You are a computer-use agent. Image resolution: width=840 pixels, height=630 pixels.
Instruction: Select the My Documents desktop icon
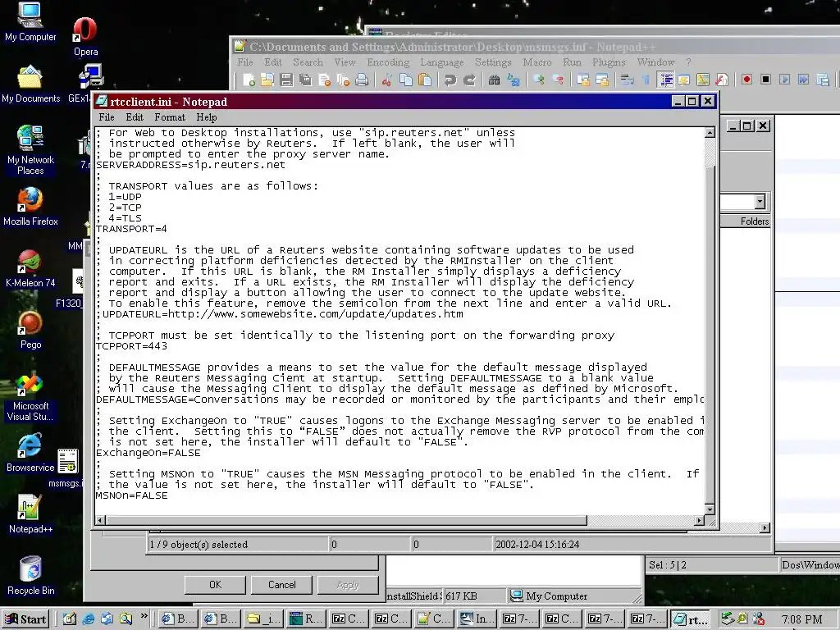30,84
